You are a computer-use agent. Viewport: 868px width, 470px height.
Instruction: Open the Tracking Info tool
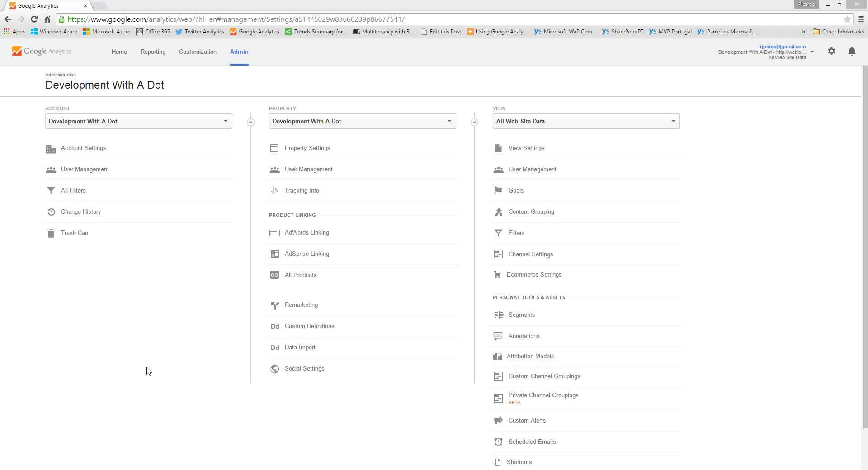(301, 190)
